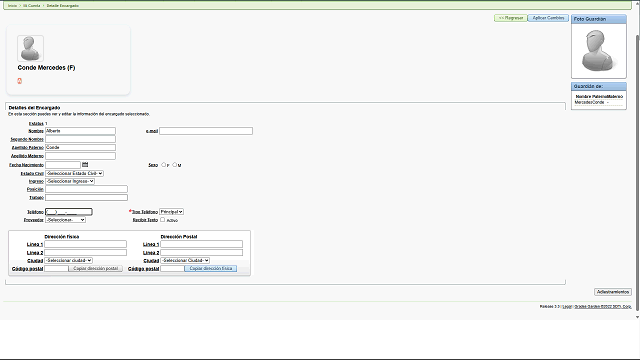Screen dimensions: 640x360
Task: Click Línea 1 field under Dirección Postal
Action: point(202,244)
